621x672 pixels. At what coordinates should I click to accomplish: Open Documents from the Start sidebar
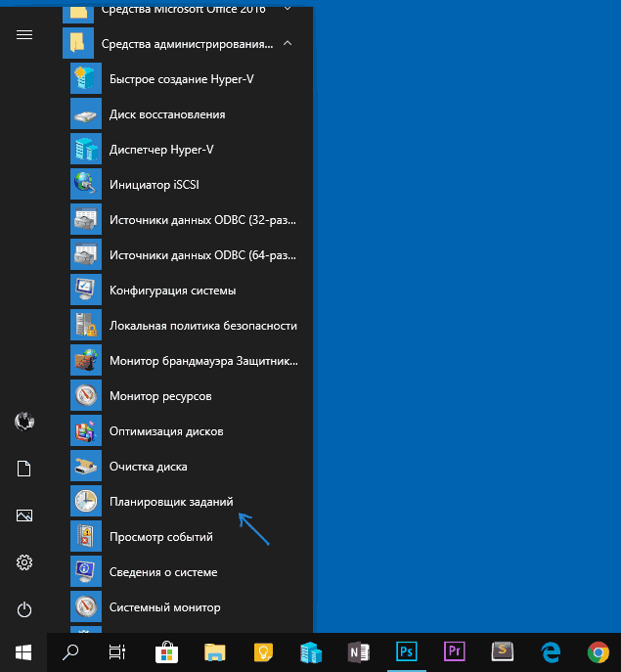coord(24,469)
